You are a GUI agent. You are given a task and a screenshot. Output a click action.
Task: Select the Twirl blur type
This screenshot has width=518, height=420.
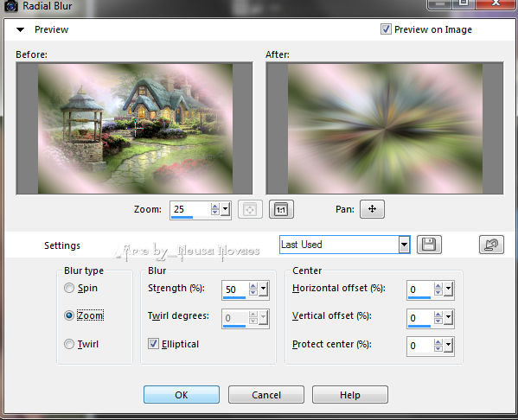[x=69, y=344]
